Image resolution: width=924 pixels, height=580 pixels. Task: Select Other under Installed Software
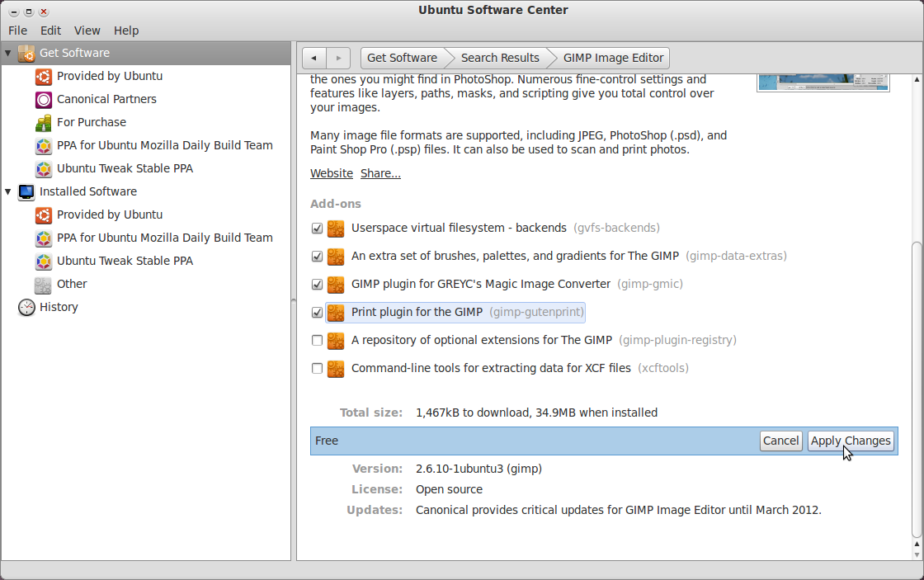point(72,284)
